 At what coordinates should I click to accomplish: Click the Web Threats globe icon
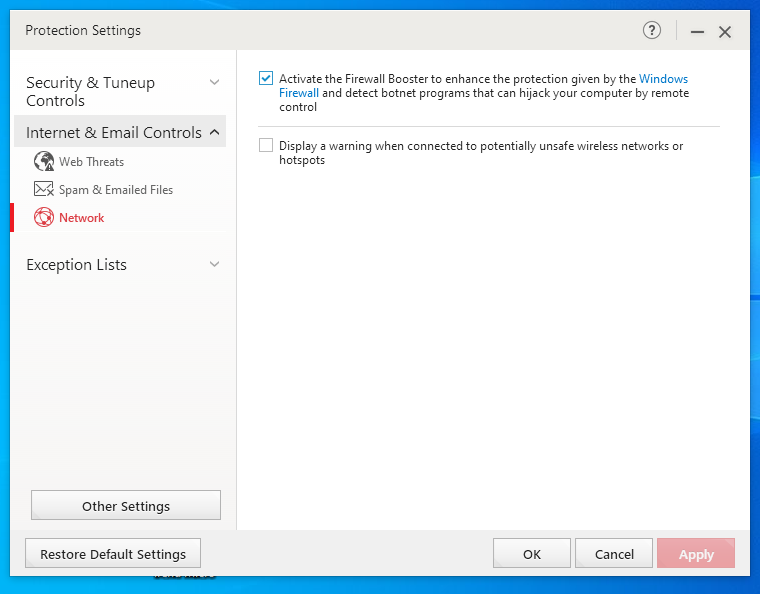point(44,161)
